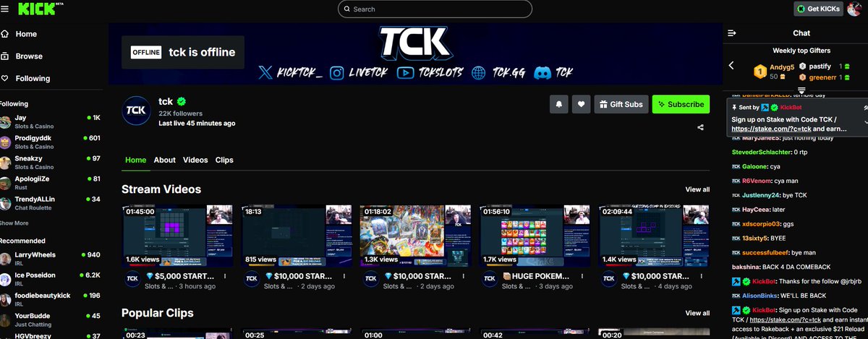Toggle the notification bell for tck
This screenshot has height=339, width=868.
tap(558, 104)
